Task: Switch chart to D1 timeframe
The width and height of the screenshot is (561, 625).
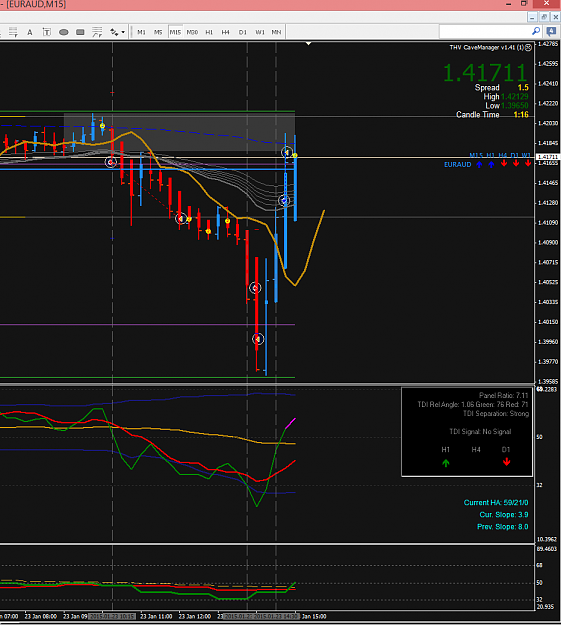Action: [242, 32]
